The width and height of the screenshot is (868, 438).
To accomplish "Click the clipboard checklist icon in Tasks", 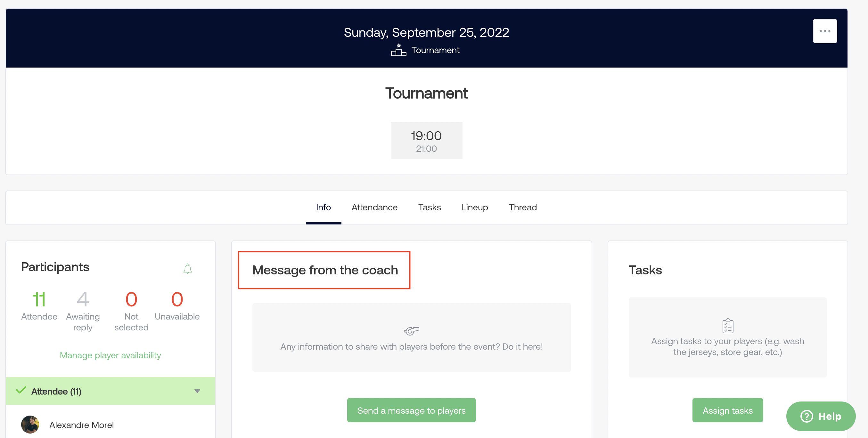I will [727, 326].
